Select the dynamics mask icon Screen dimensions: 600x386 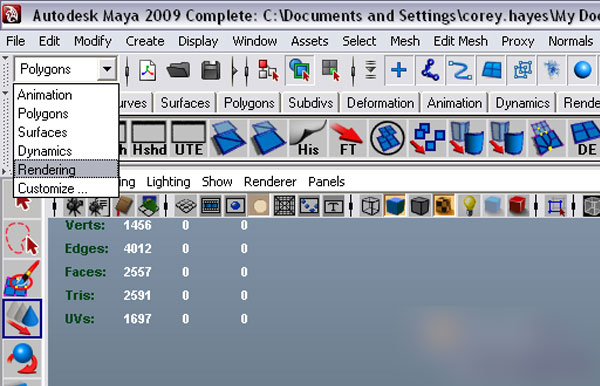[552, 70]
